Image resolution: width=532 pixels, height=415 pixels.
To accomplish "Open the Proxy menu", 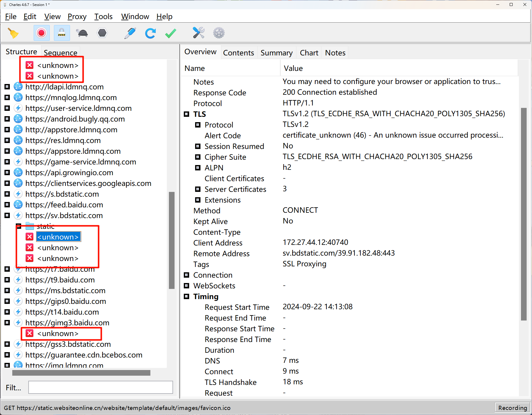I will pos(77,17).
